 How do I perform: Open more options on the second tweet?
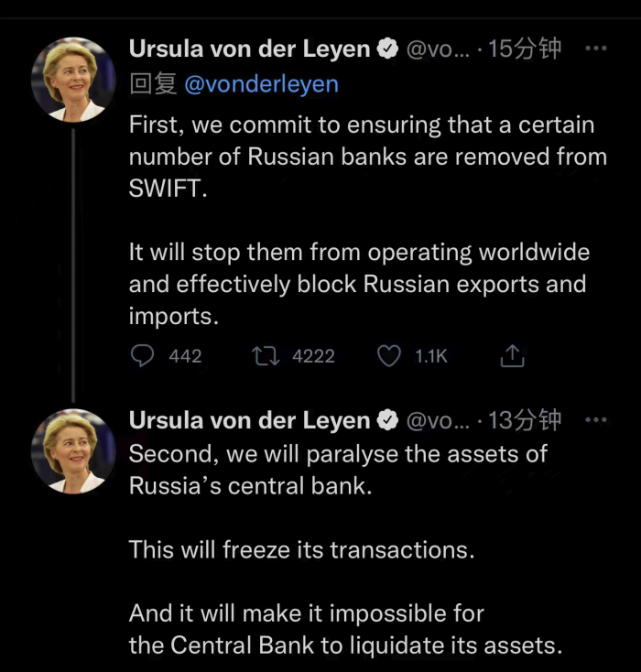coord(595,420)
